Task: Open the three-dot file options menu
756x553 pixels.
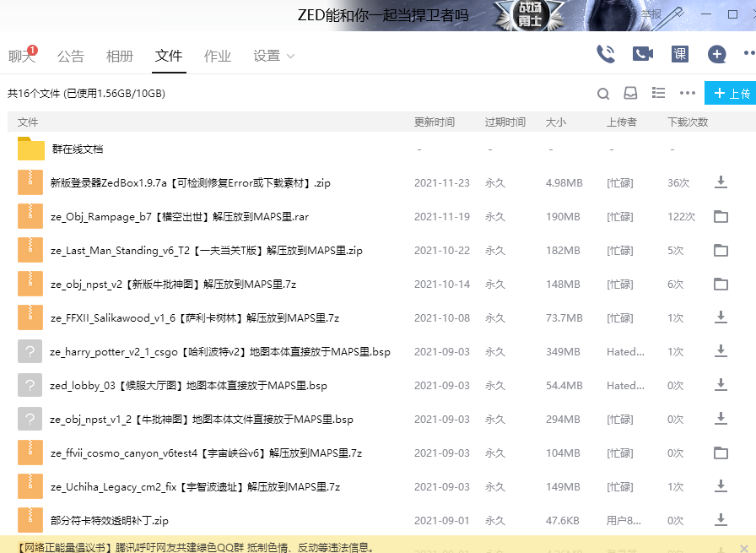Action: pos(688,94)
